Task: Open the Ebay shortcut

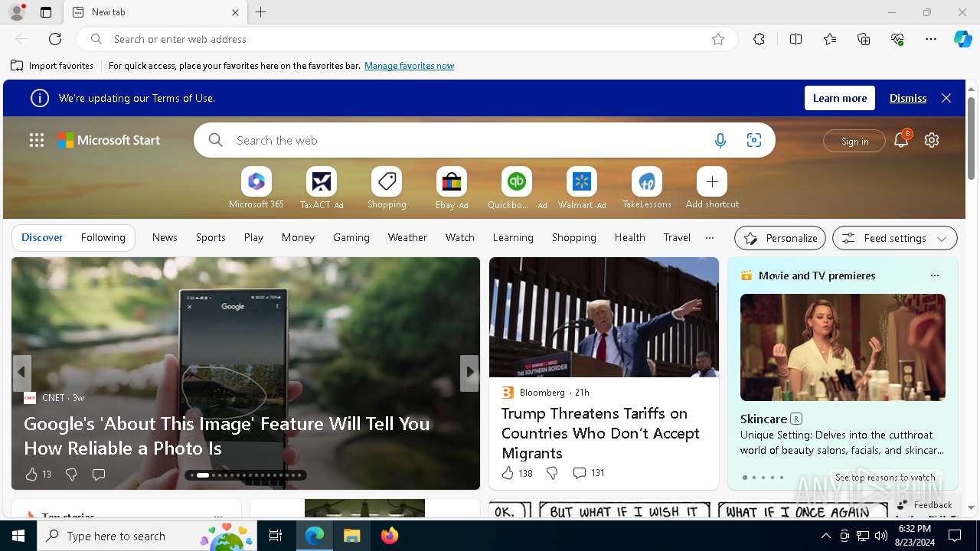Action: coord(452,188)
